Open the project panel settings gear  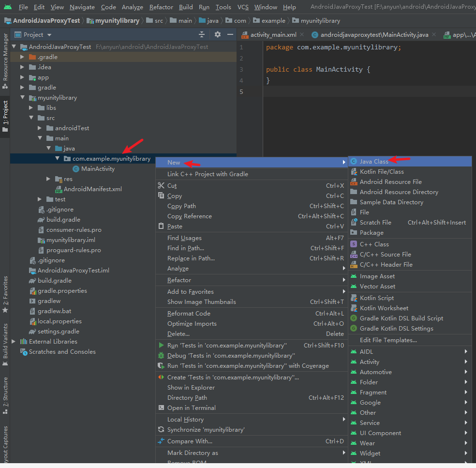(217, 34)
